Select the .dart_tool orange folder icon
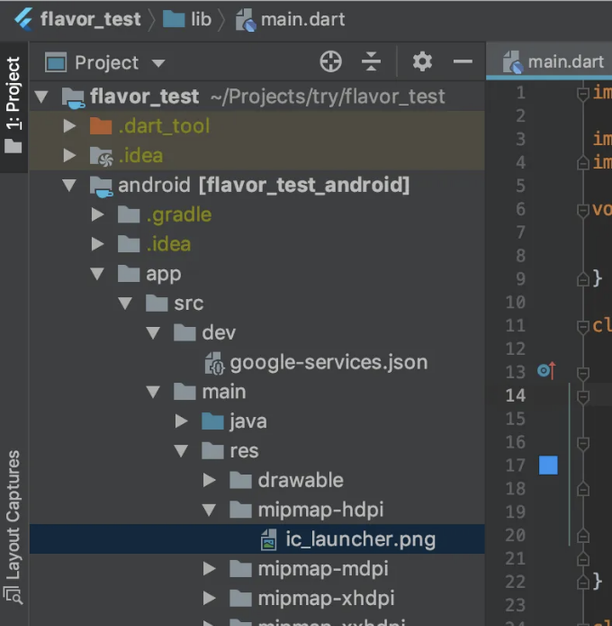The height and width of the screenshot is (626, 612). (101, 126)
